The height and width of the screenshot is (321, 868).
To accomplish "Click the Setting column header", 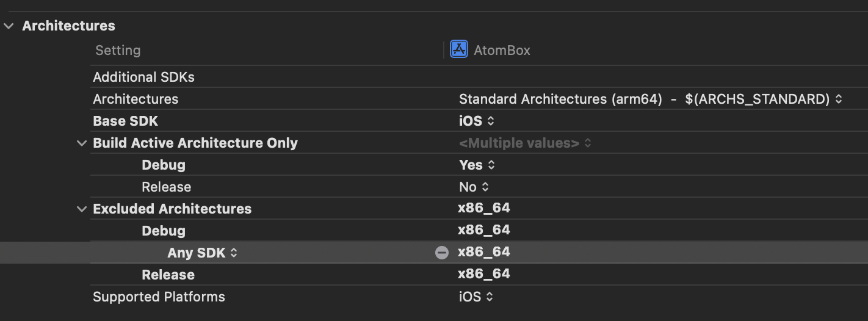I will pyautogui.click(x=118, y=50).
